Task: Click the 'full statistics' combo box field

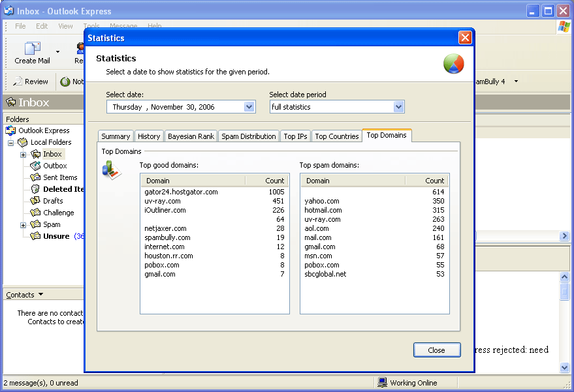Action: [x=337, y=107]
